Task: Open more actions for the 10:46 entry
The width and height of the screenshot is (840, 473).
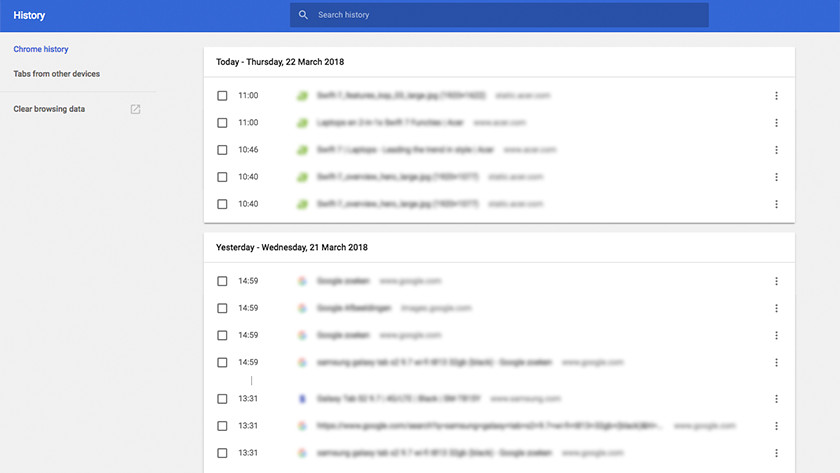Action: click(x=776, y=150)
